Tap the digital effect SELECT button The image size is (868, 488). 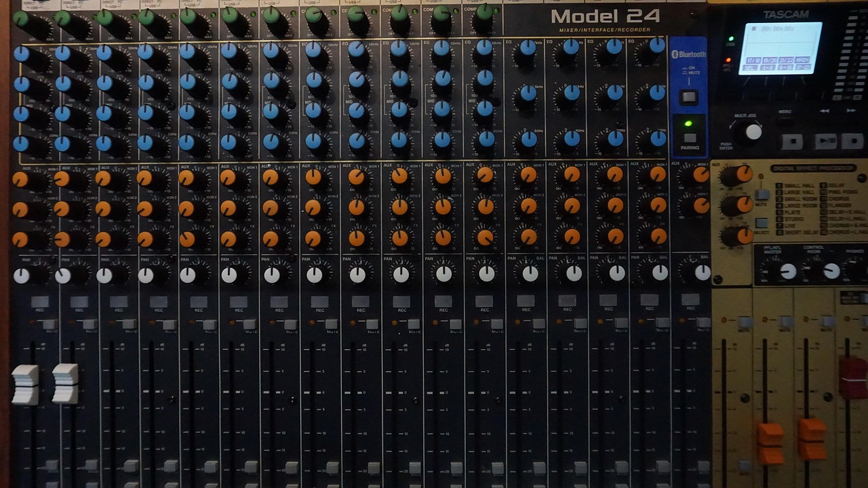coord(762,222)
